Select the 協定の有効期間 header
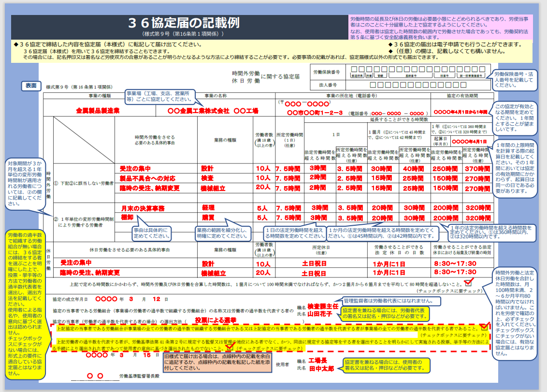This screenshot has width=547, height=392. pyautogui.click(x=462, y=95)
